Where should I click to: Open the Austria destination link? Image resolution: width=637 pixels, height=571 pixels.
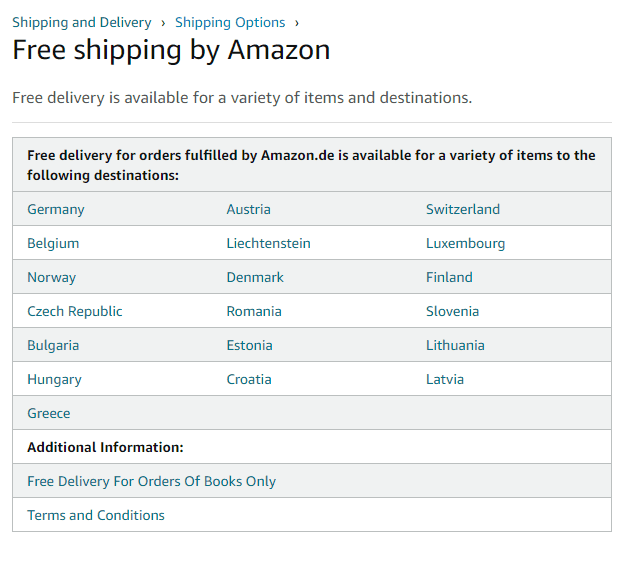pyautogui.click(x=248, y=210)
